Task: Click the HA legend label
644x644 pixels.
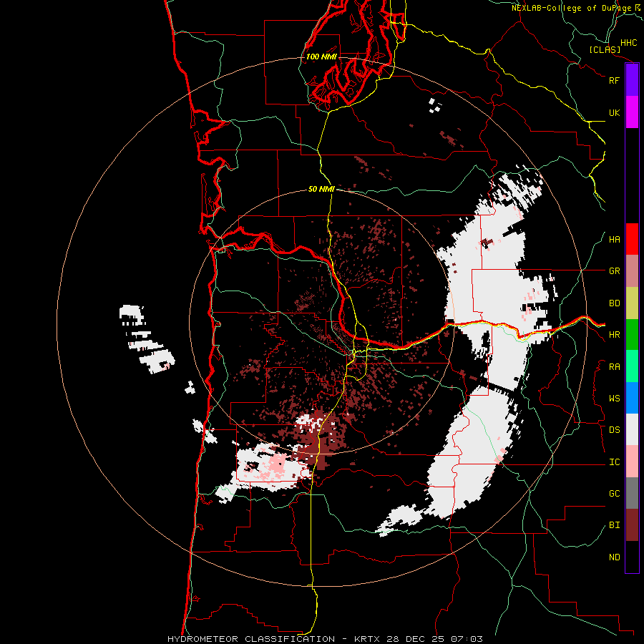Action: pyautogui.click(x=615, y=240)
